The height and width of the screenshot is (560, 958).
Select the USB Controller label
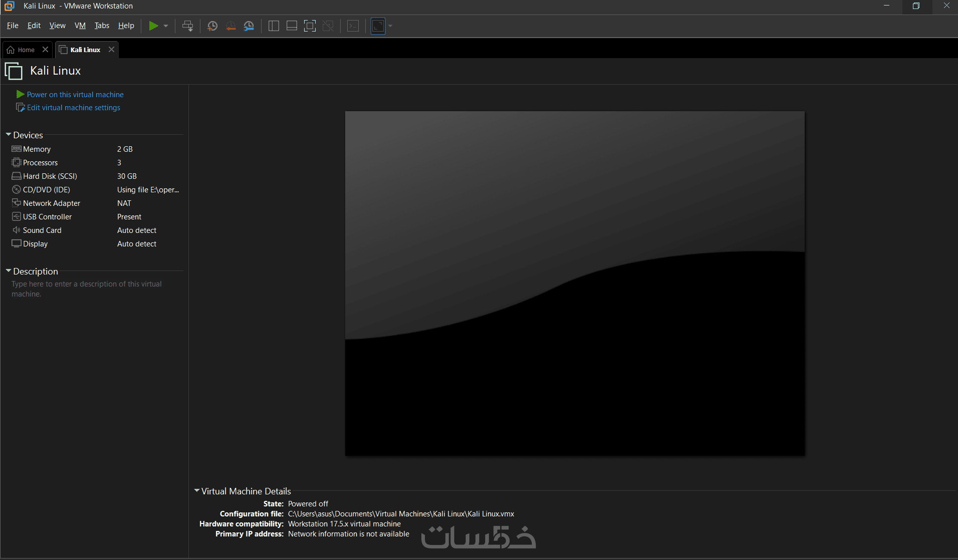point(47,217)
